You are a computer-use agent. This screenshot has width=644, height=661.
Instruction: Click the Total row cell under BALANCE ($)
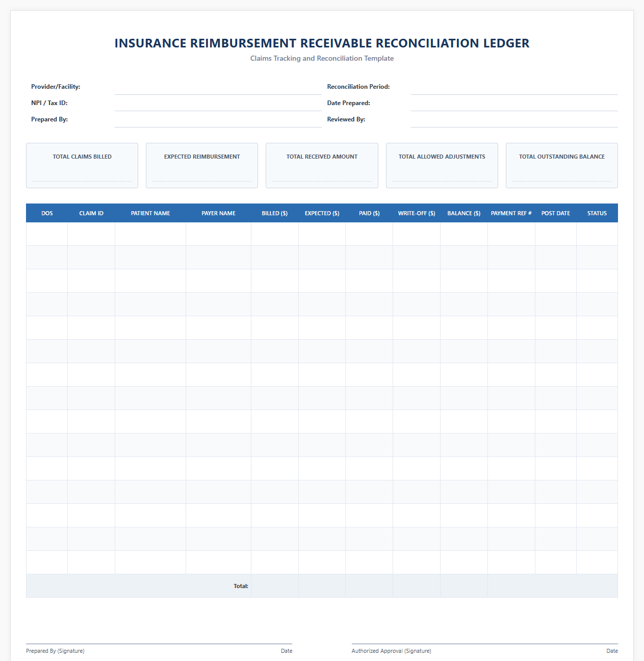tap(464, 586)
